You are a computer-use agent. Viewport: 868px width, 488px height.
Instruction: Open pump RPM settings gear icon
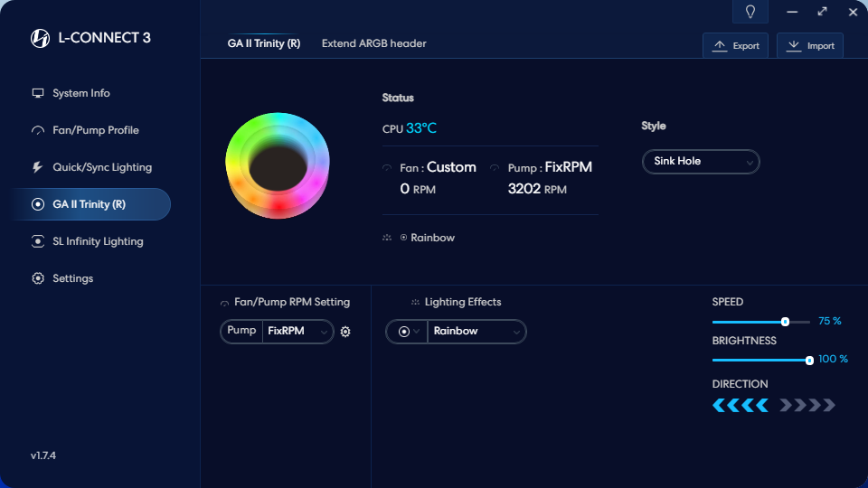coord(345,332)
